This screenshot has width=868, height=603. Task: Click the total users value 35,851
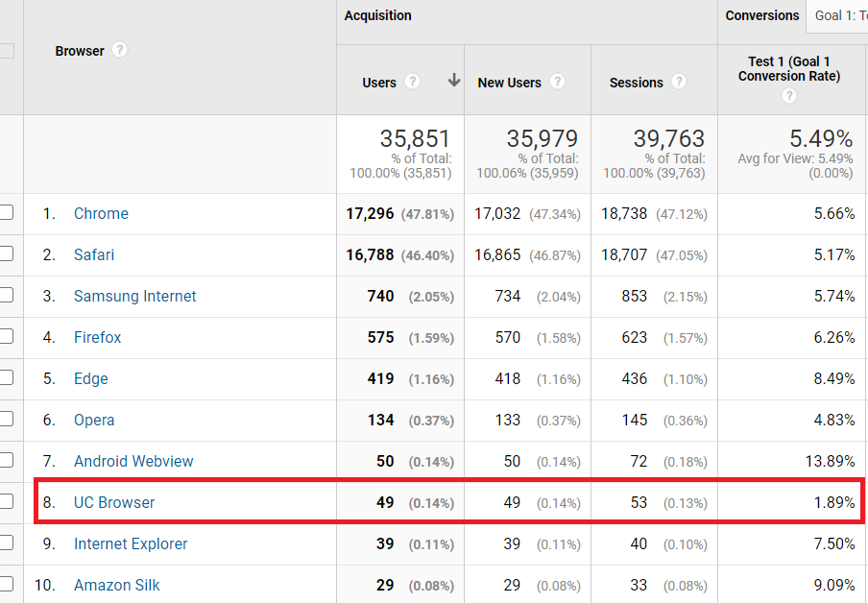(415, 138)
